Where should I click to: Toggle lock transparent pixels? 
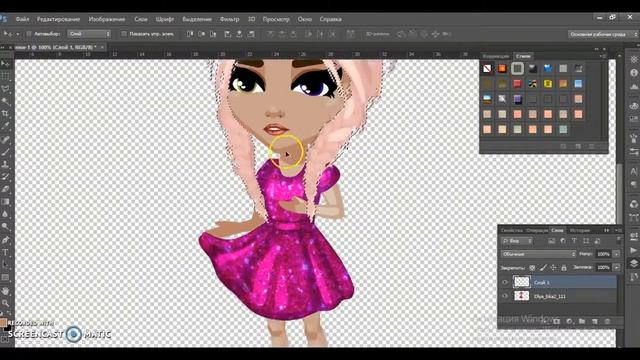click(x=532, y=268)
